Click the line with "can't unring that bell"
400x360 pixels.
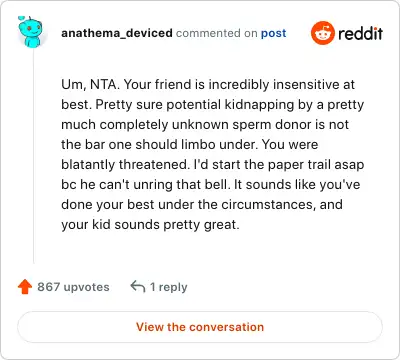tap(211, 184)
